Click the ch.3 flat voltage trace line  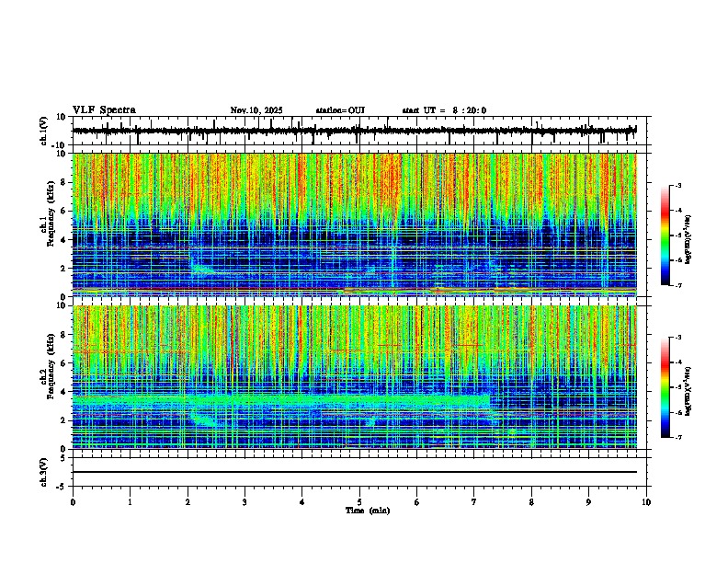click(355, 472)
